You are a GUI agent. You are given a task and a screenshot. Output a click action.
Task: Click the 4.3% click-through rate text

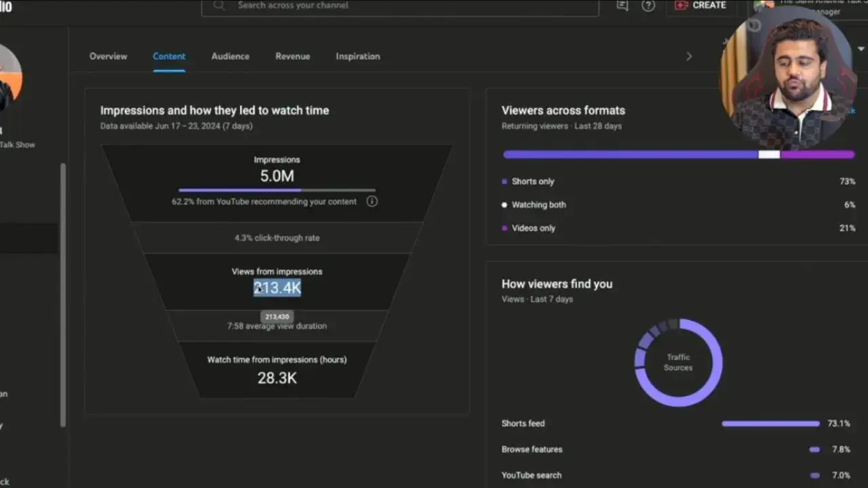[277, 238]
